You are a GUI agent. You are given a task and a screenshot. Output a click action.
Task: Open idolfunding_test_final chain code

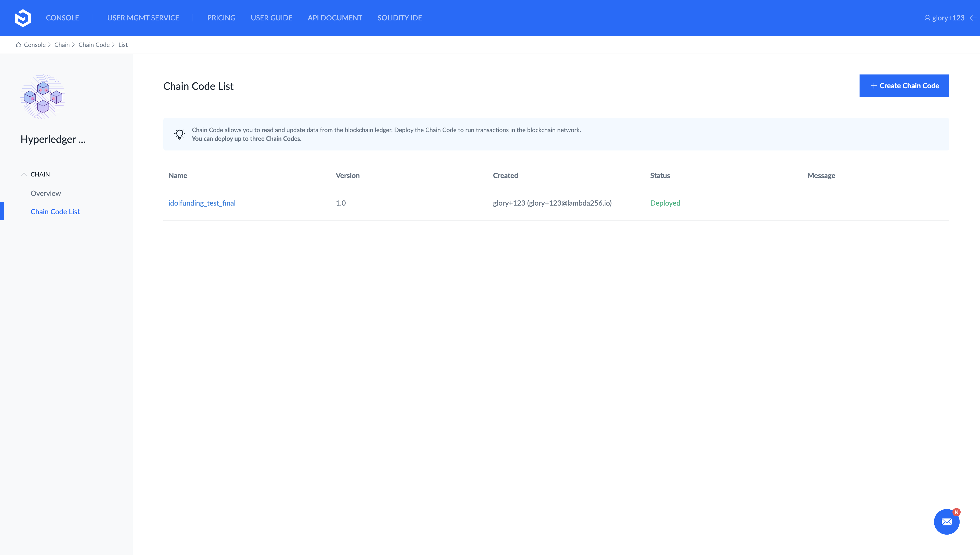tap(202, 203)
